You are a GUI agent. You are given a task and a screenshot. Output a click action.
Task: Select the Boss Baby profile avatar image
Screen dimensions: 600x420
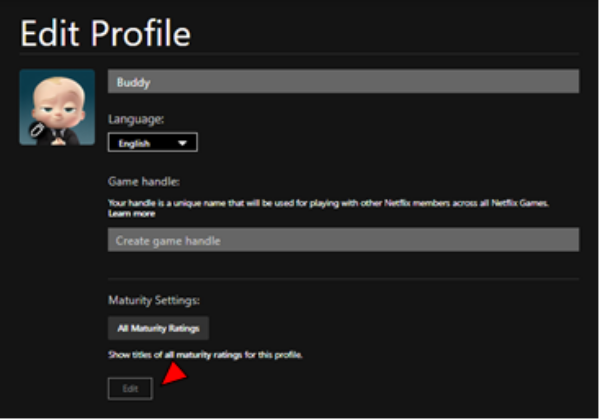click(x=57, y=107)
